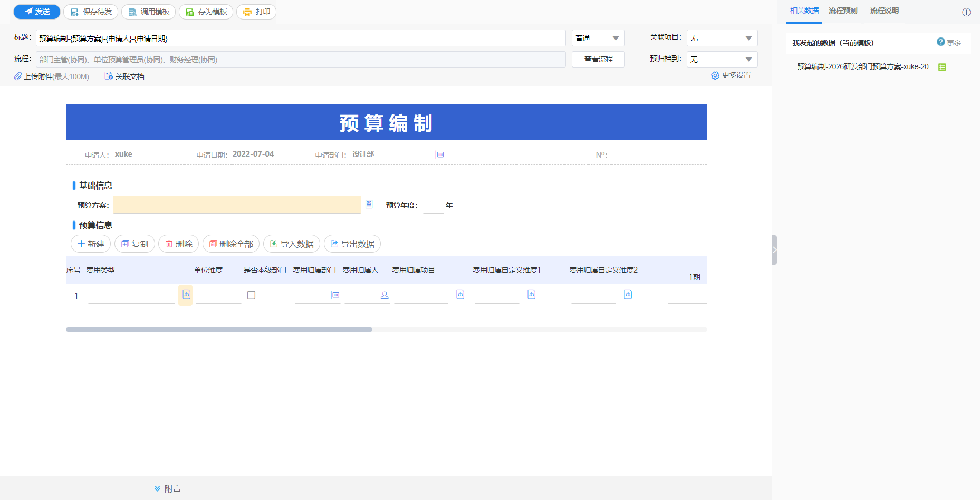Click 复制 copy row button
This screenshot has height=500, width=980.
point(134,244)
